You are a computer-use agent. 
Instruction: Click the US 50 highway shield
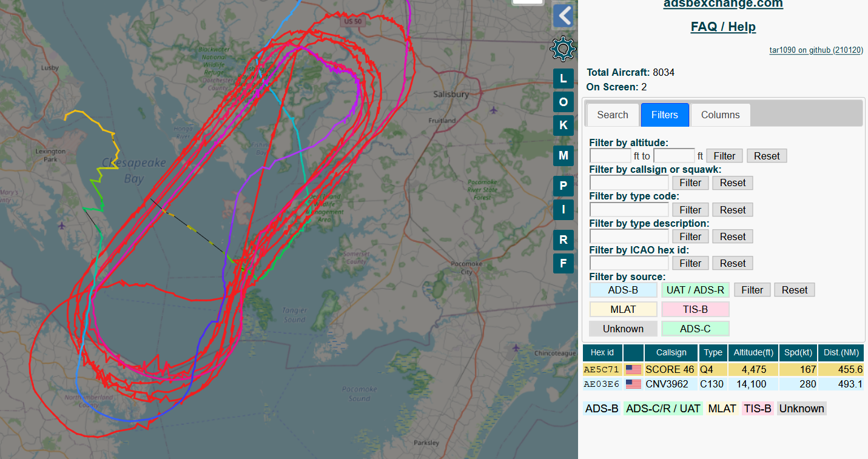[352, 21]
